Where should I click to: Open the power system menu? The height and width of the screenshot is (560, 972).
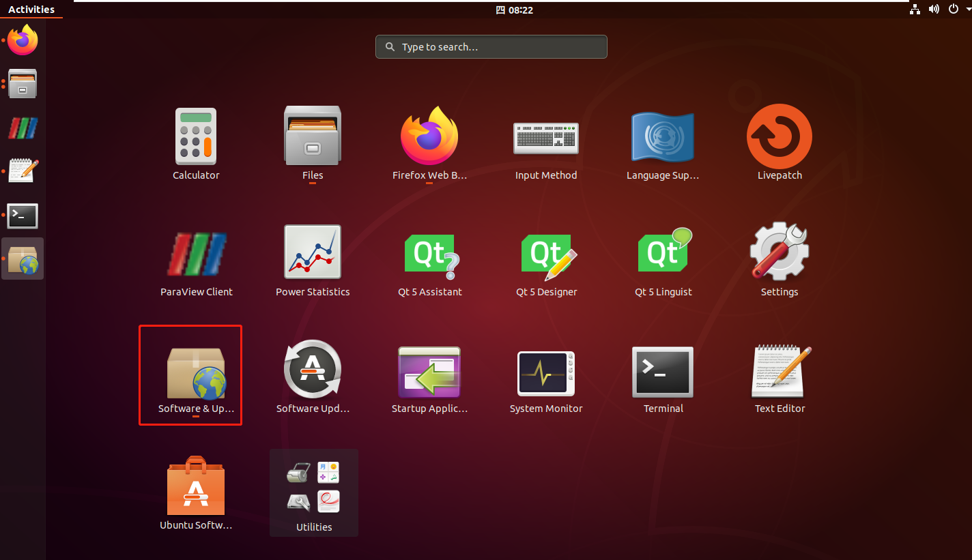pos(954,10)
